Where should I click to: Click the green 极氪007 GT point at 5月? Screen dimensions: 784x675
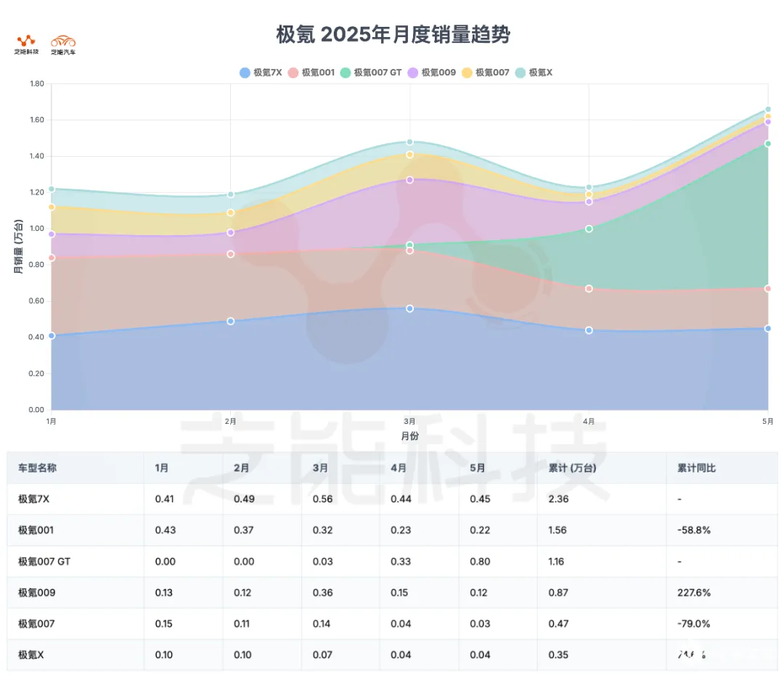pyautogui.click(x=768, y=144)
